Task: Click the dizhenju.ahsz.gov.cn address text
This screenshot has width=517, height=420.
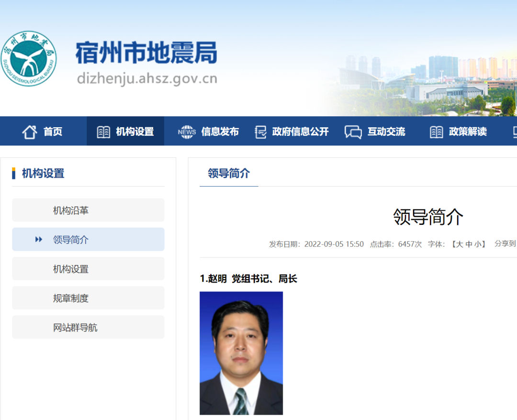Action: click(x=147, y=79)
